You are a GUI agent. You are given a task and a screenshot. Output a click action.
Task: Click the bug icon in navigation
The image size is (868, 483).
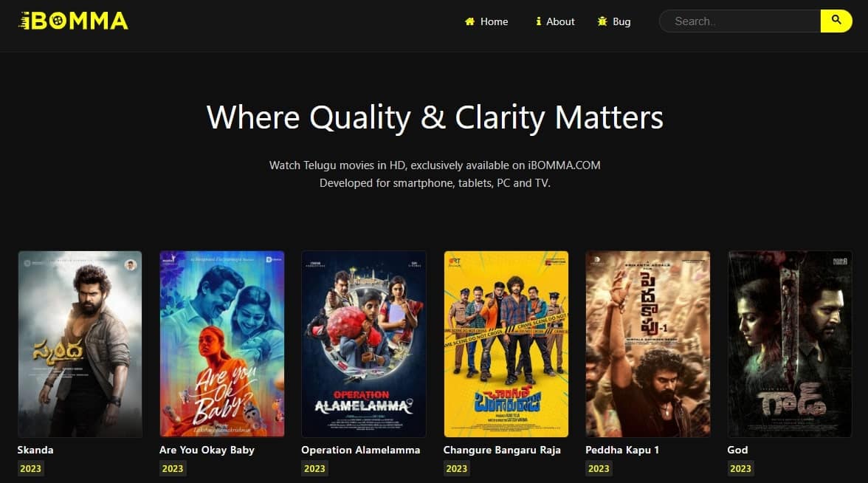point(602,21)
